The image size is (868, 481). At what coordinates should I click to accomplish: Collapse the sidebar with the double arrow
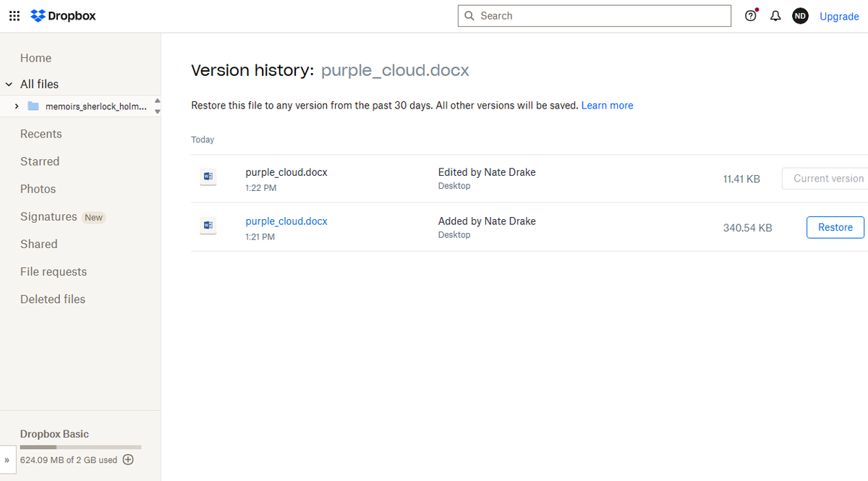7,460
